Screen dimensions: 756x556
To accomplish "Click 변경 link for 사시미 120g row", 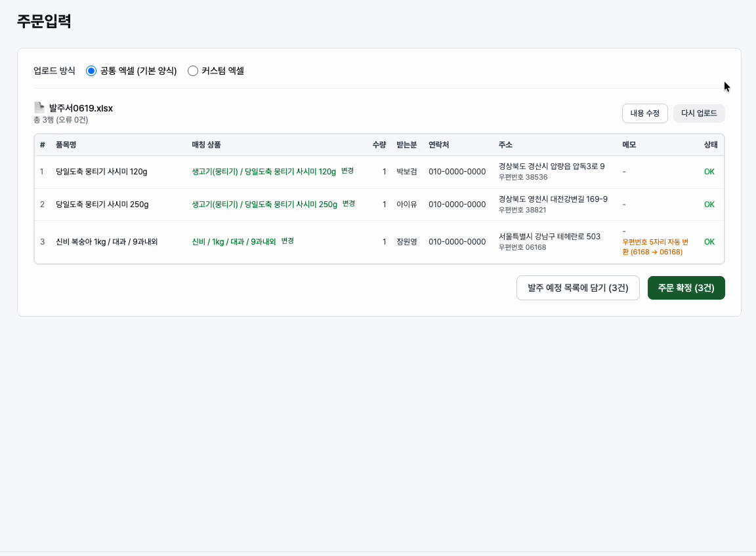I will [347, 171].
